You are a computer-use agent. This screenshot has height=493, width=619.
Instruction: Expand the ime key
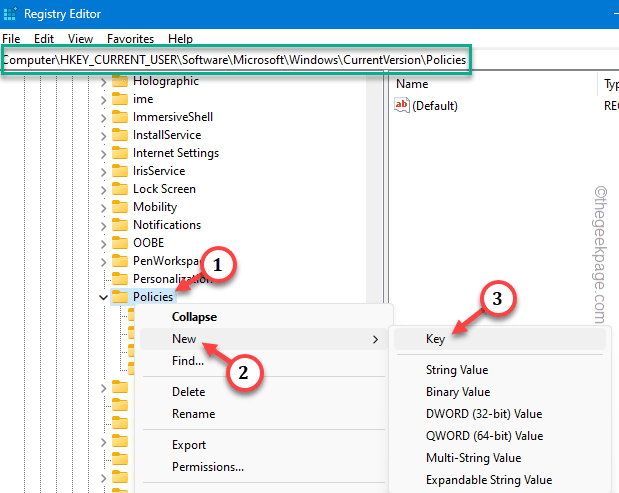click(x=103, y=100)
